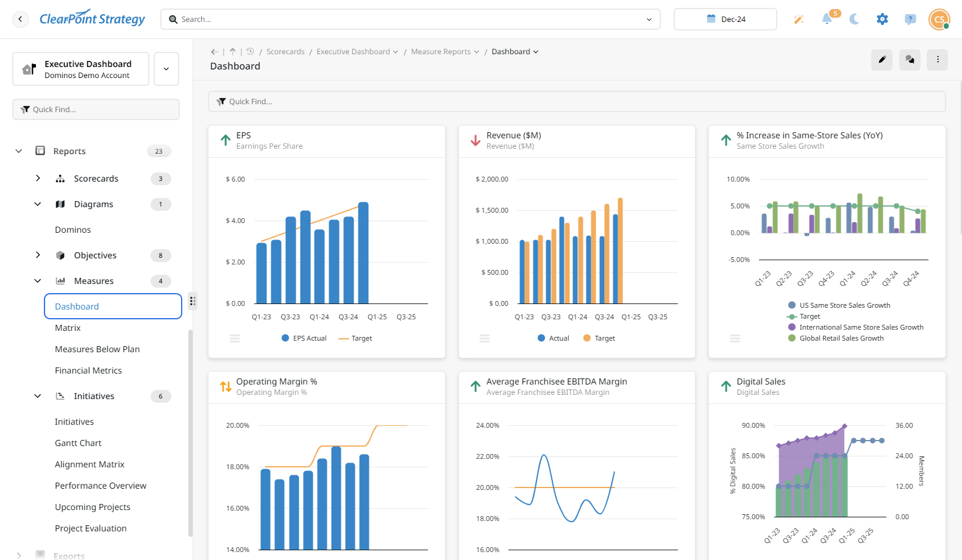Viewport: 962px width, 560px height.
Task: Toggle US Same Store Sales Growth legend
Action: pyautogui.click(x=839, y=305)
